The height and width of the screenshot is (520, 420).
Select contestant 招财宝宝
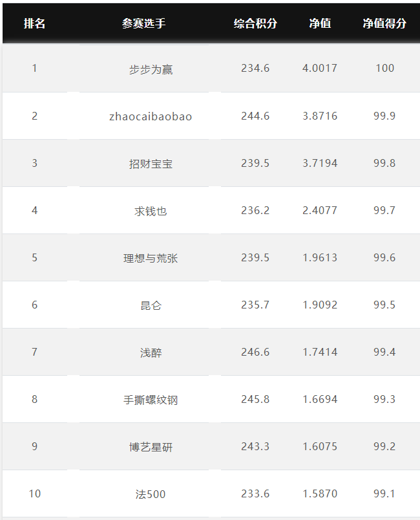pyautogui.click(x=151, y=164)
